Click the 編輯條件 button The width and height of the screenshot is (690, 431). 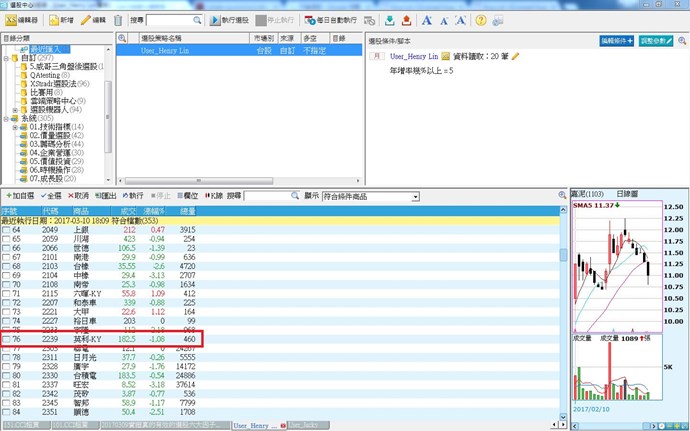click(x=617, y=40)
